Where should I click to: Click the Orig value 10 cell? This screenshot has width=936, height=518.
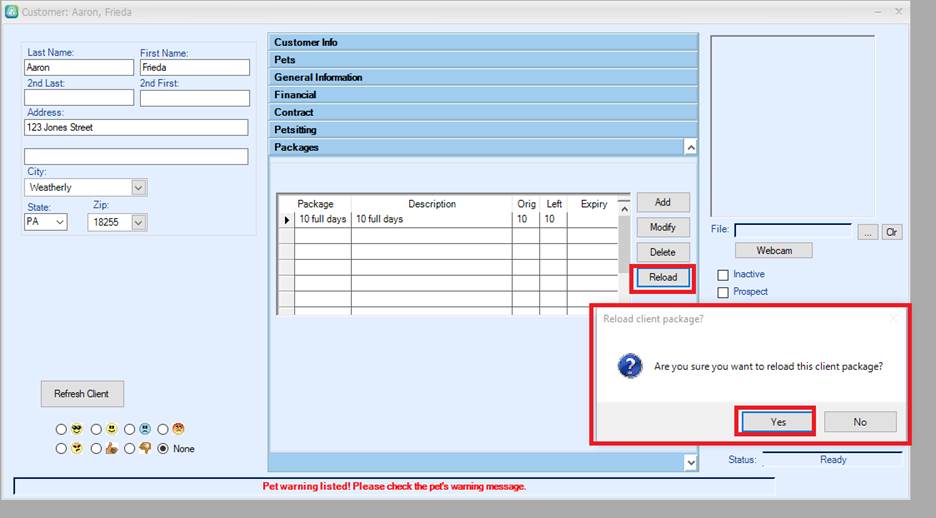click(x=525, y=220)
